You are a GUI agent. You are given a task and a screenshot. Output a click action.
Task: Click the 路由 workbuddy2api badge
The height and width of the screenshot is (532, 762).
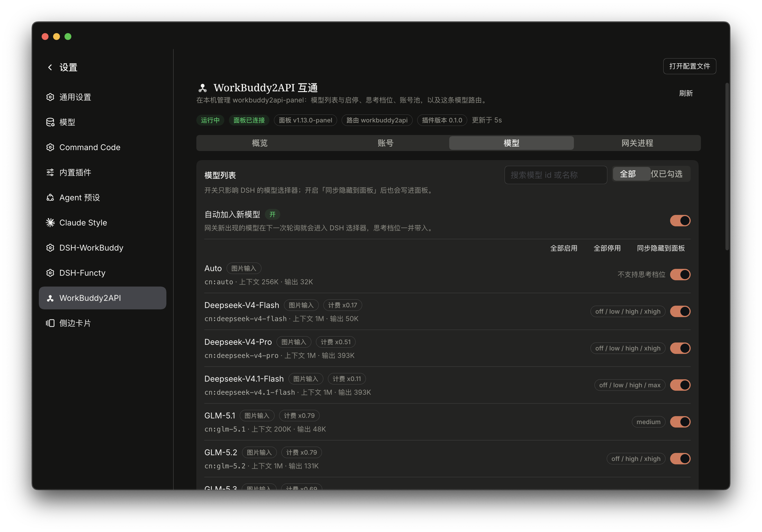point(377,120)
